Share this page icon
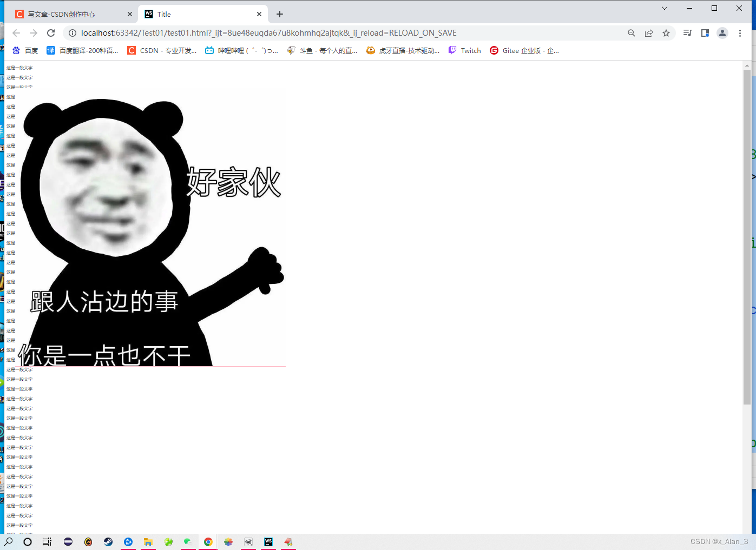The width and height of the screenshot is (756, 550). 649,33
